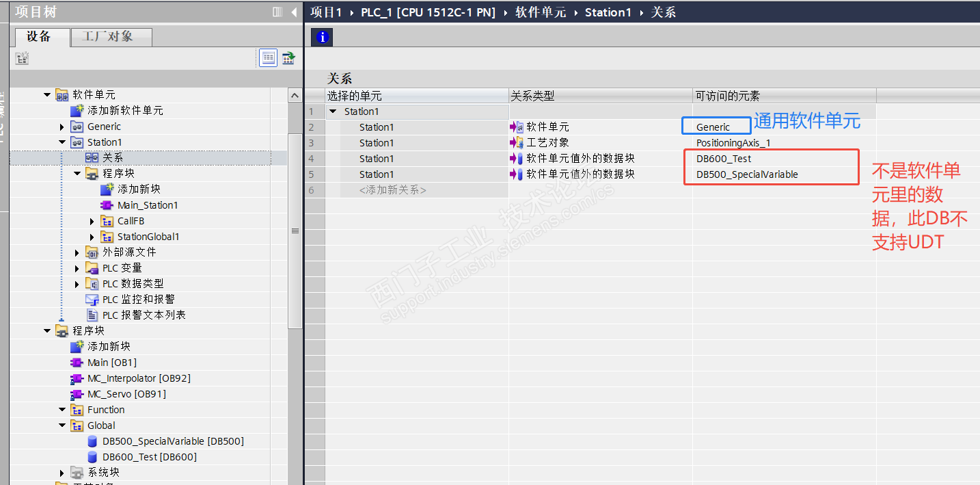Collapse the project tree panel with arrow
This screenshot has height=485, width=980.
[x=294, y=12]
